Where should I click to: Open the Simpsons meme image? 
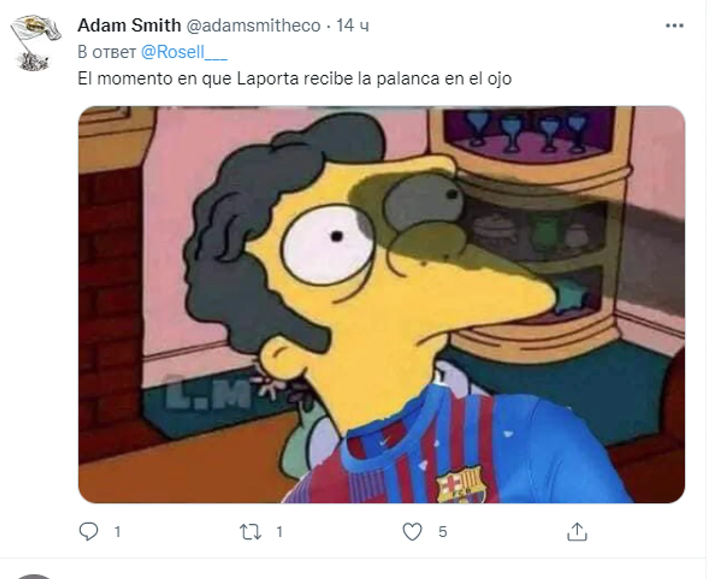381,304
